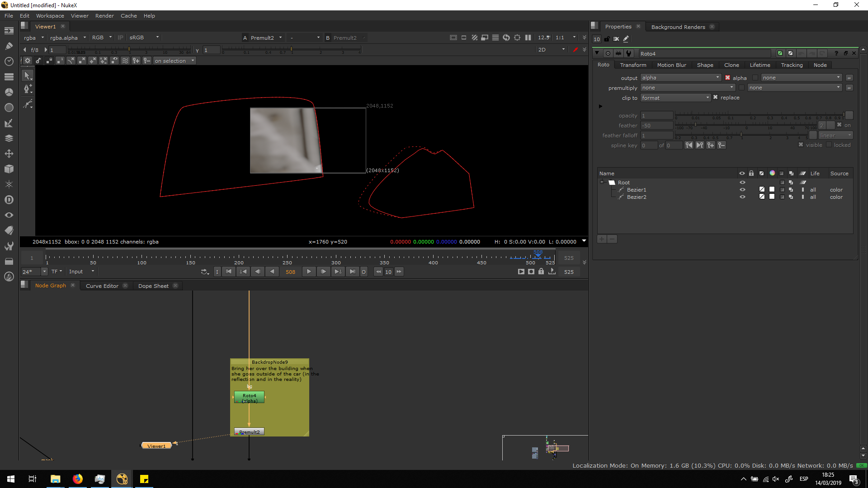Uncheck the replace checkbox
Image resolution: width=868 pixels, height=488 pixels.
tap(716, 97)
